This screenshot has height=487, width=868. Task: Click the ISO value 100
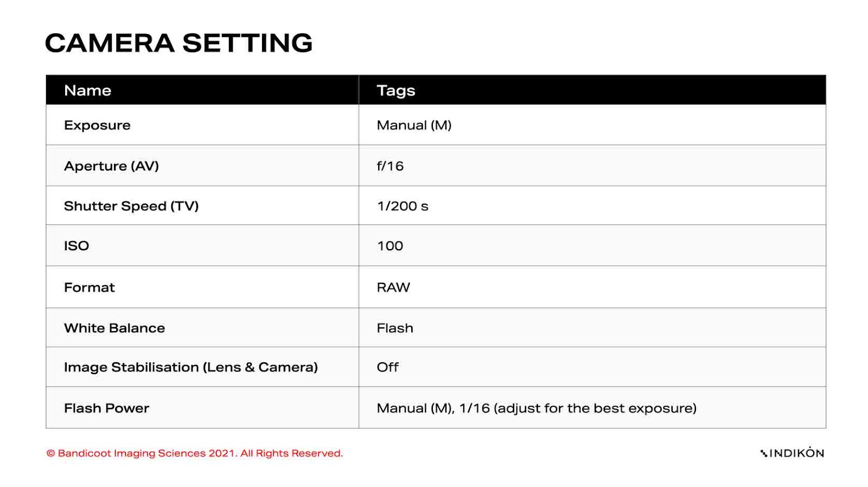(390, 246)
